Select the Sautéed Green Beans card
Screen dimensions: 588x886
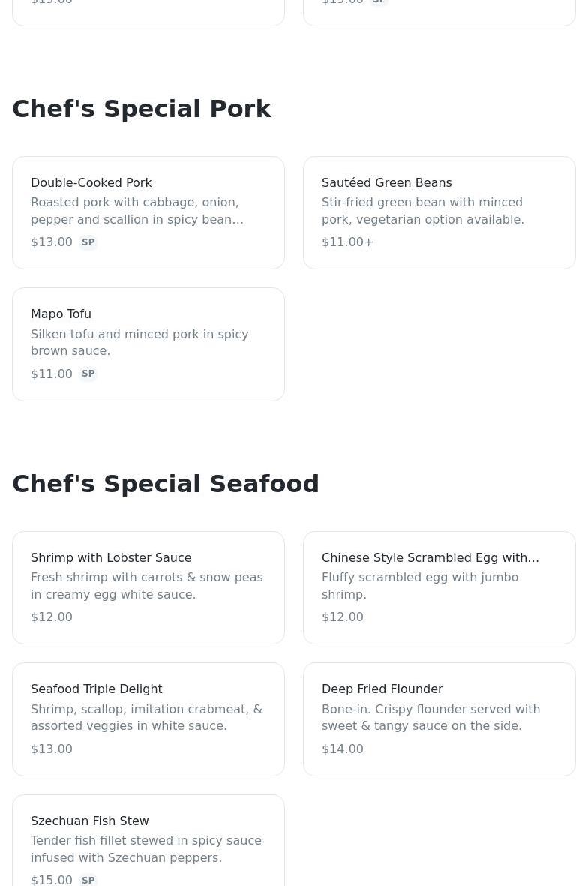439,212
